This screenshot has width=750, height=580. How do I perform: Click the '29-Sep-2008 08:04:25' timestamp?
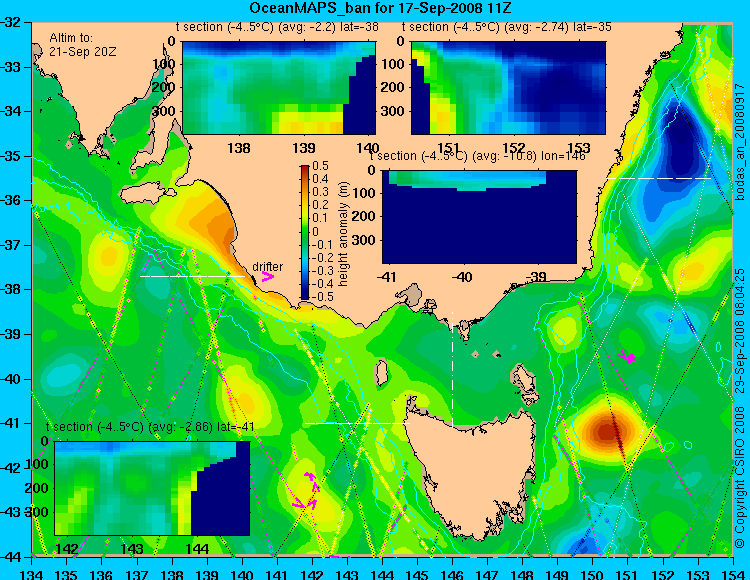click(x=740, y=330)
